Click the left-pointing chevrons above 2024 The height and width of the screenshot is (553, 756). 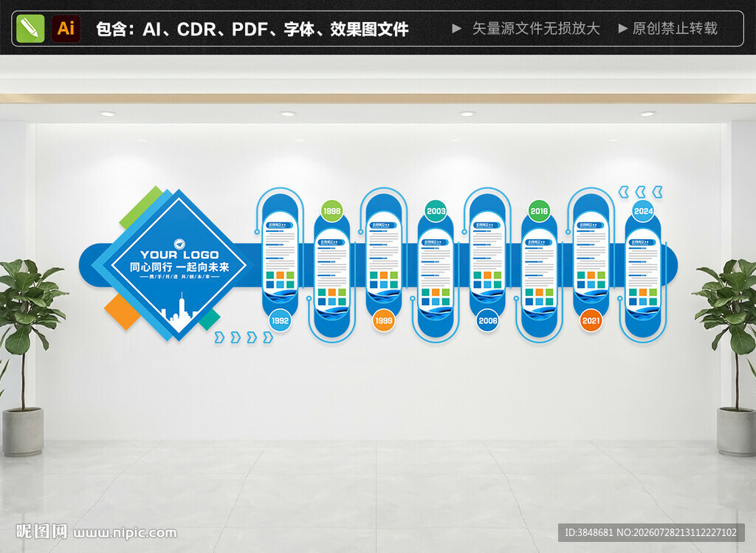(641, 192)
